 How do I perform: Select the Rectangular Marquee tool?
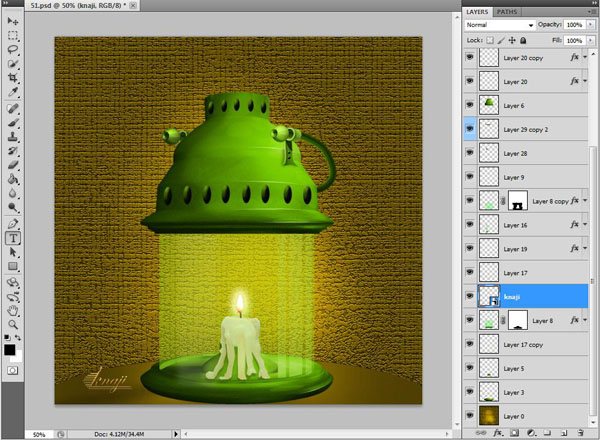(13, 35)
